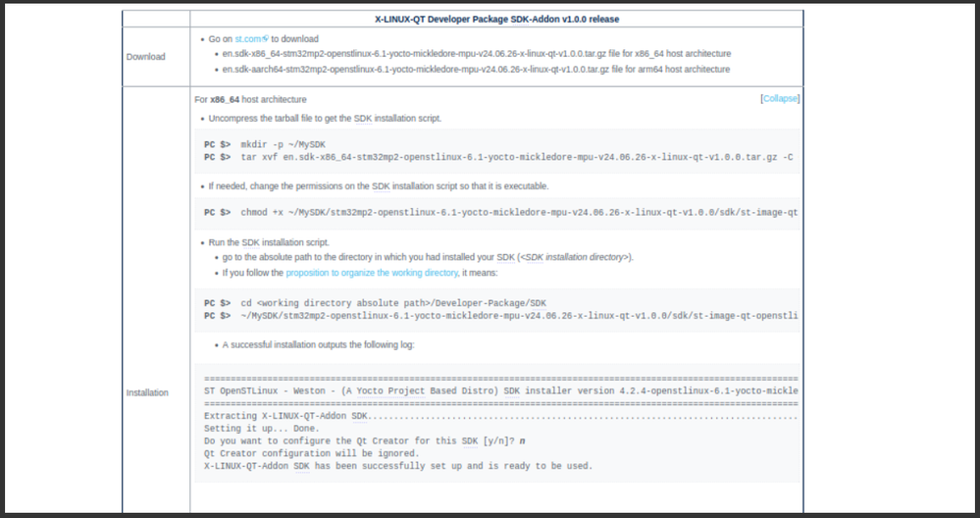Click 'Qt Creator configuration will be ignored.' line
Screen dimensions: 980x518
[x=312, y=453]
